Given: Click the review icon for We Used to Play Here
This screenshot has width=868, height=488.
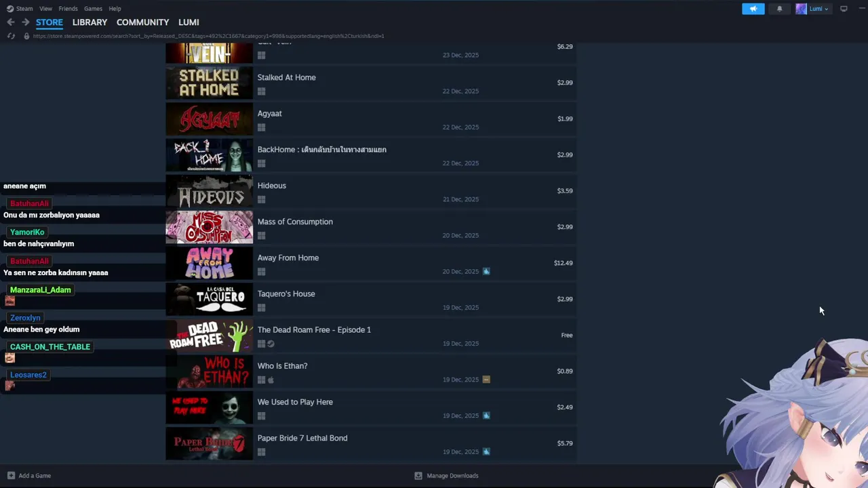Looking at the screenshot, I should pyautogui.click(x=486, y=415).
